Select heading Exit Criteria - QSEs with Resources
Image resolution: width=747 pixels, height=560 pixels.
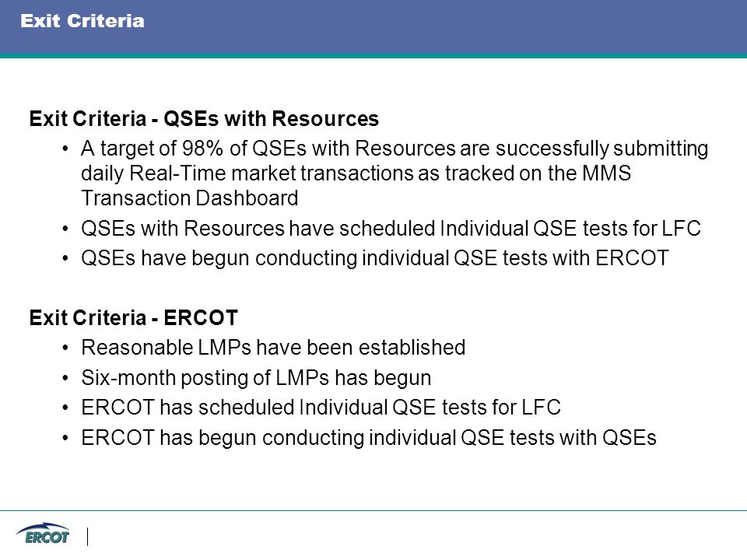point(204,118)
